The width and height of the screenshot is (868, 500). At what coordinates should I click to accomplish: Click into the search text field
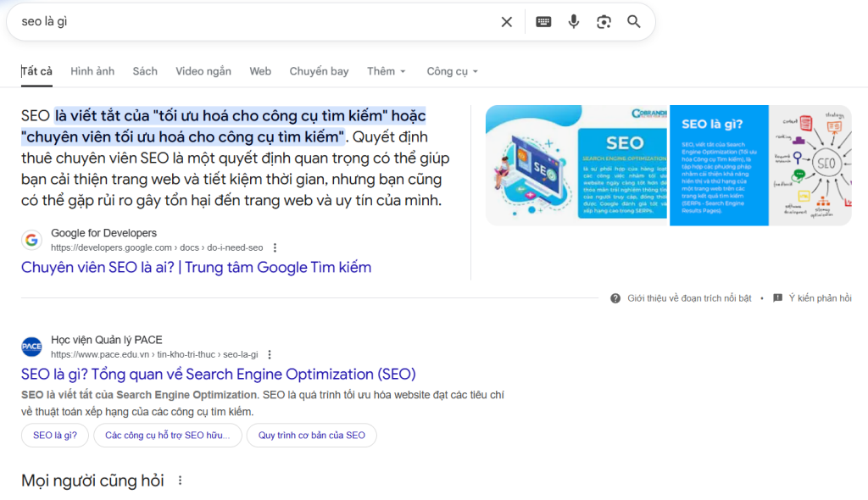pyautogui.click(x=254, y=22)
